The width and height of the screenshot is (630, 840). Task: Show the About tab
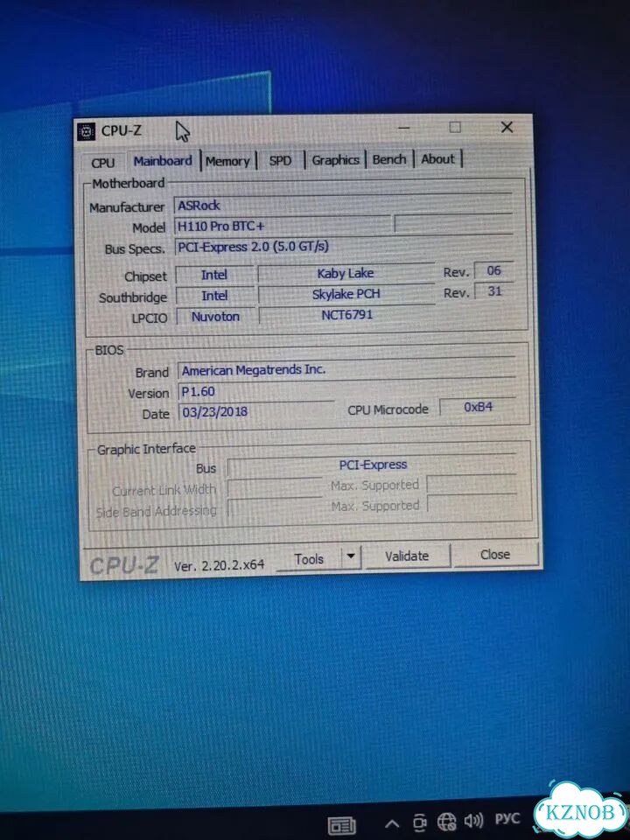(x=437, y=158)
